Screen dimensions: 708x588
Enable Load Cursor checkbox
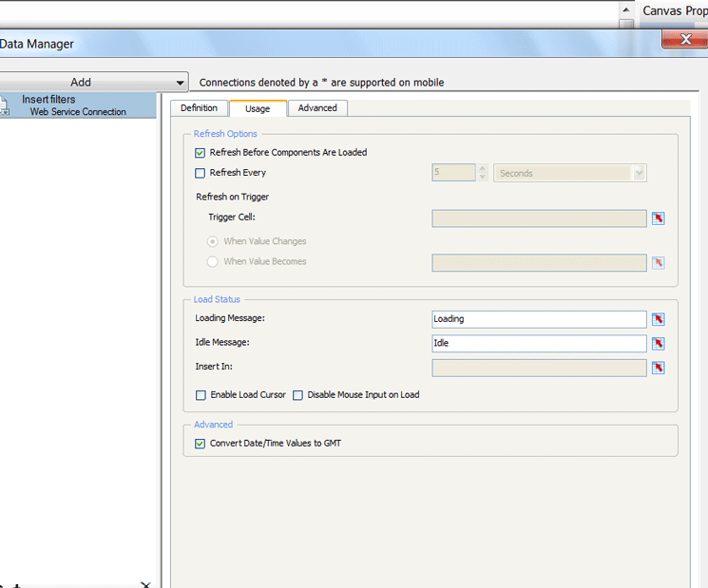pos(201,395)
